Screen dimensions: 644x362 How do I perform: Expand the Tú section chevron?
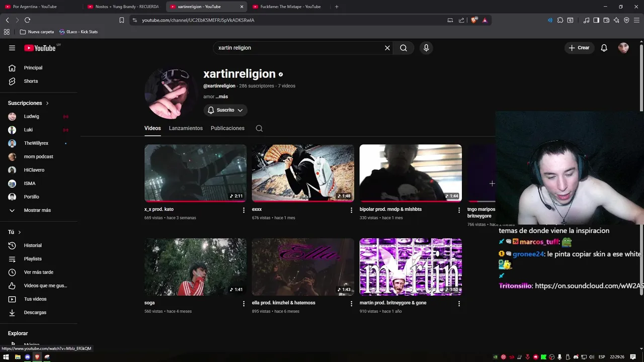tap(20, 232)
